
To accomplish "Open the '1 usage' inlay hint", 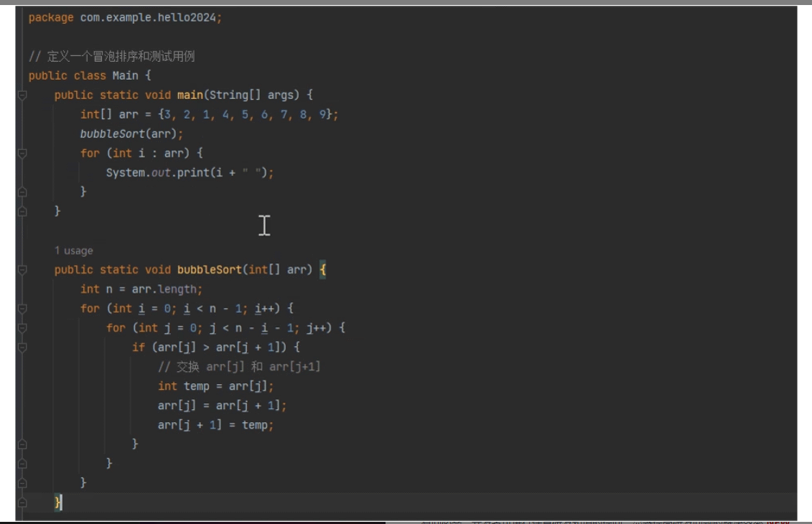I will point(73,251).
